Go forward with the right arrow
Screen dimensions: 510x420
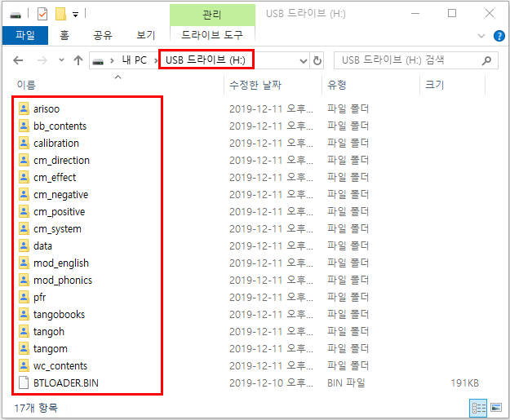pos(42,60)
